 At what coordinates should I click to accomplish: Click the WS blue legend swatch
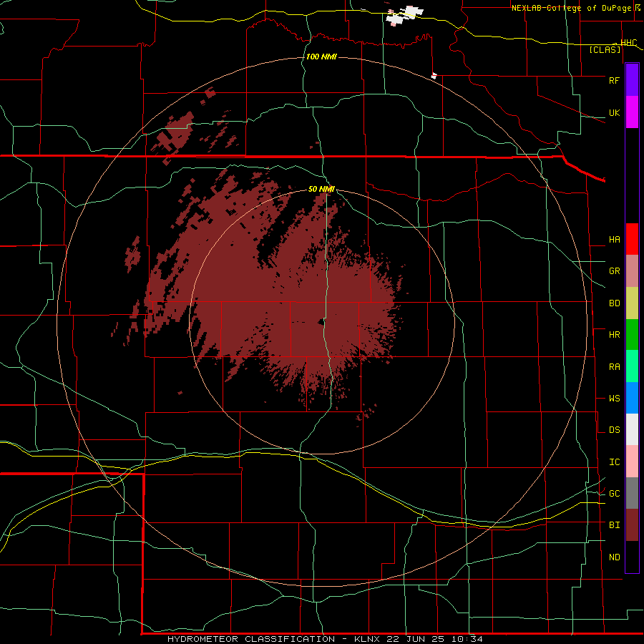(x=632, y=398)
